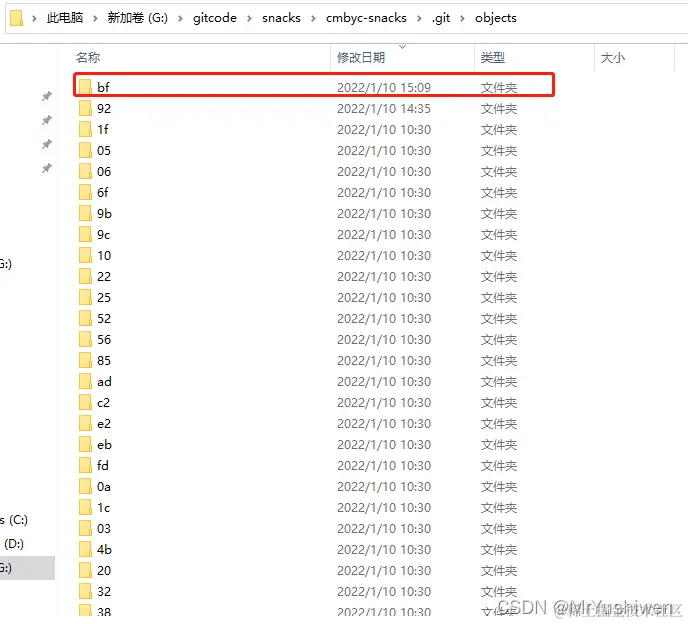Go to .git folder in the address bar
The image size is (688, 624).
441,18
